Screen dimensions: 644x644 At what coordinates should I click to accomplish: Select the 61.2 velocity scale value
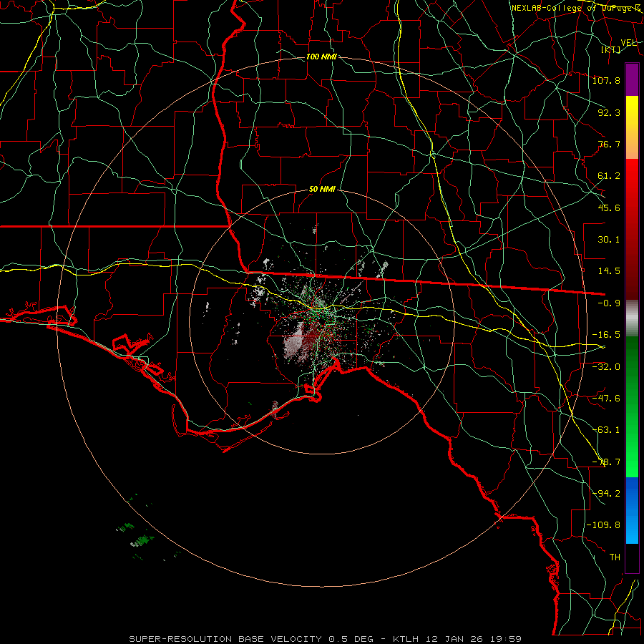[x=609, y=176]
